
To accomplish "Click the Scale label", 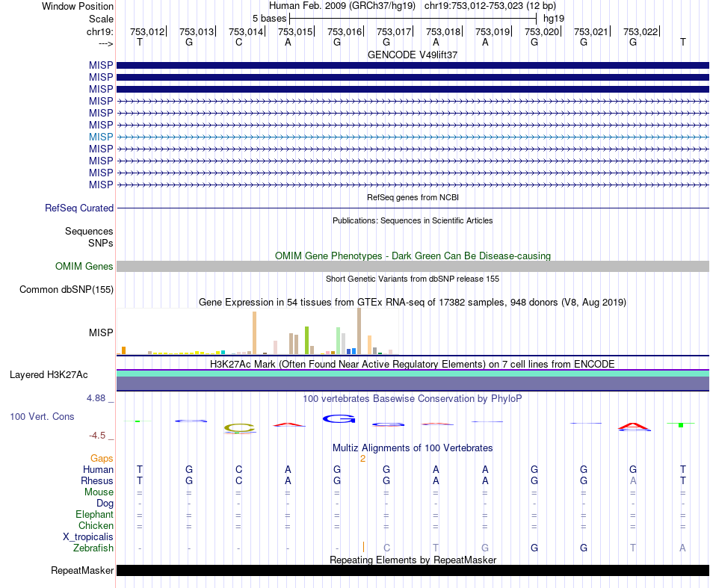I will tap(101, 19).
